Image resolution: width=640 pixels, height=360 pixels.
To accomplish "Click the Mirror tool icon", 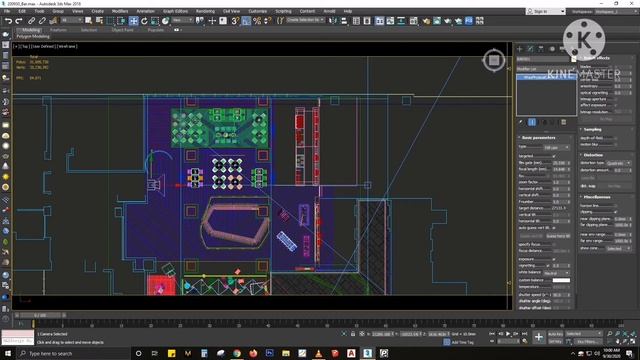I will [x=333, y=20].
